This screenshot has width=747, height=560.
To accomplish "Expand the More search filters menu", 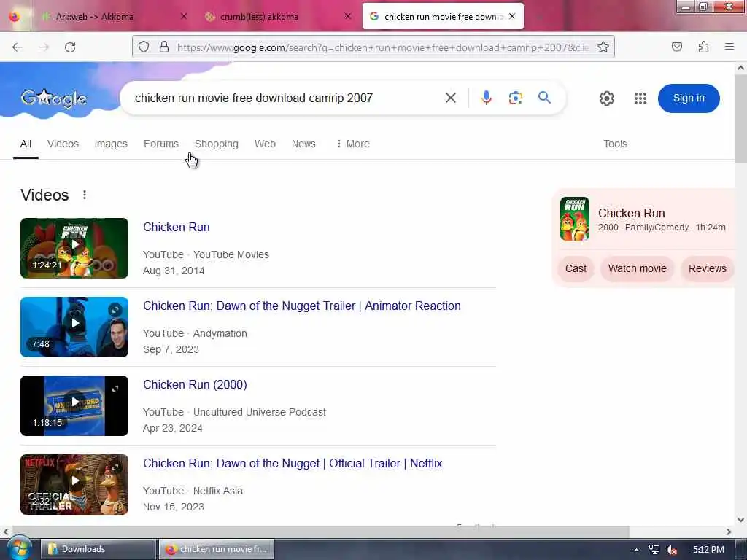I will pyautogui.click(x=353, y=144).
